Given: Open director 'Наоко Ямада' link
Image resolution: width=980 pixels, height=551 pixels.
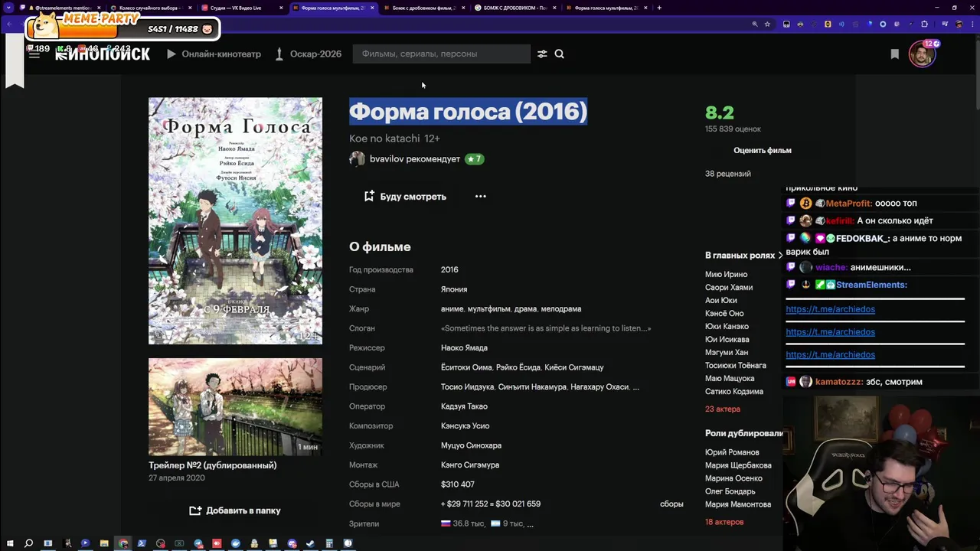Looking at the screenshot, I should [464, 348].
